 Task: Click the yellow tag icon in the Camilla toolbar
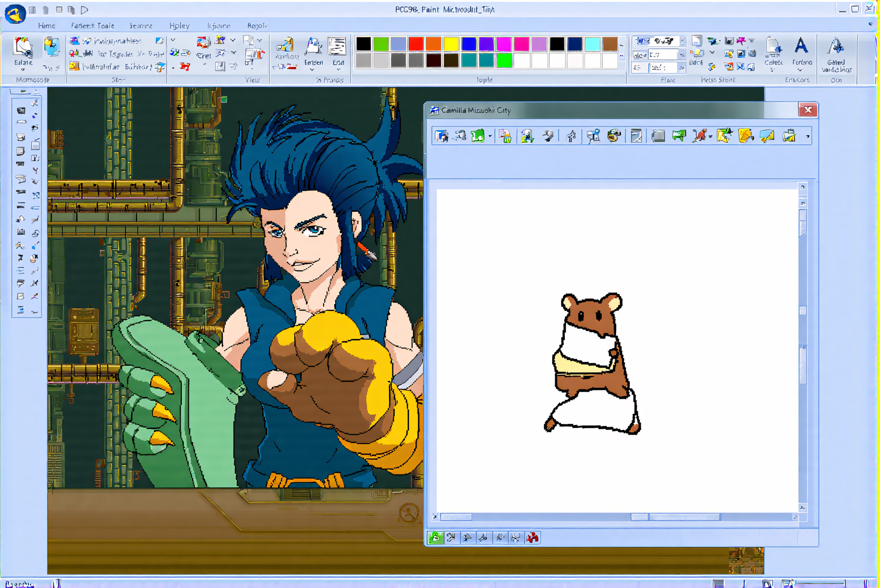pos(746,136)
